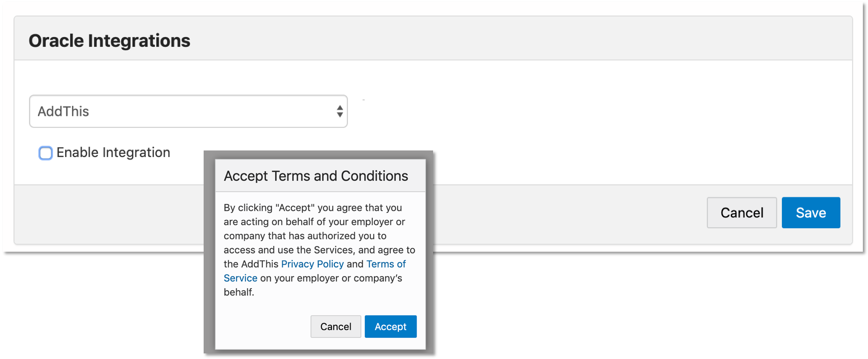Click Cancel next to the Save button

tap(742, 213)
